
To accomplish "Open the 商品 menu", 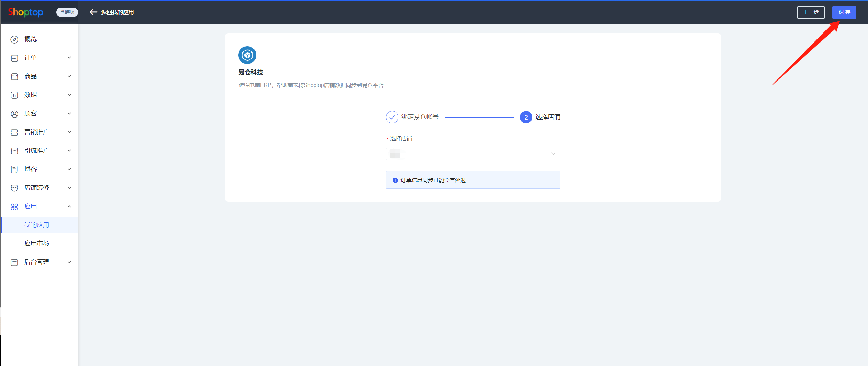I will pyautogui.click(x=30, y=76).
